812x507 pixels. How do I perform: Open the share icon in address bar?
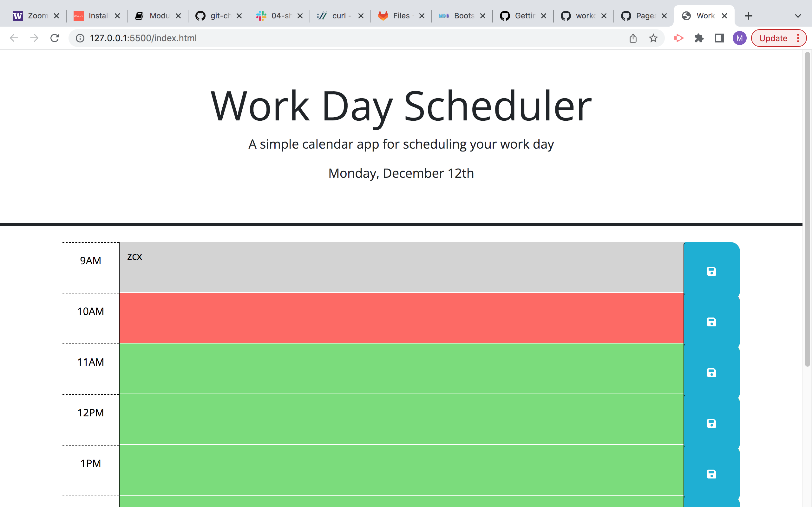pyautogui.click(x=633, y=38)
